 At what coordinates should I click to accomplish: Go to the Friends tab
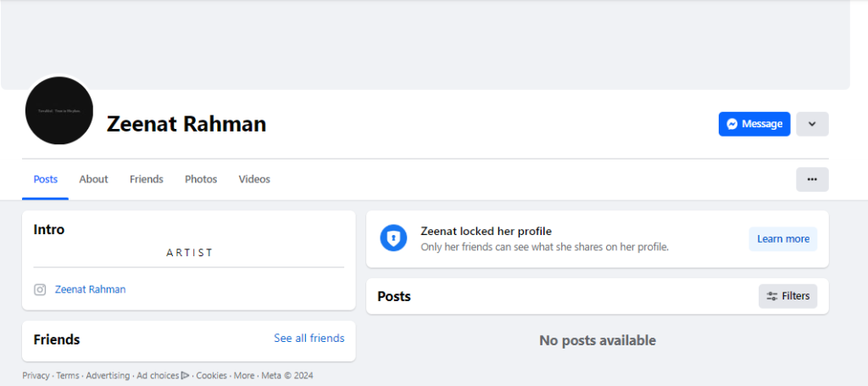pos(146,179)
